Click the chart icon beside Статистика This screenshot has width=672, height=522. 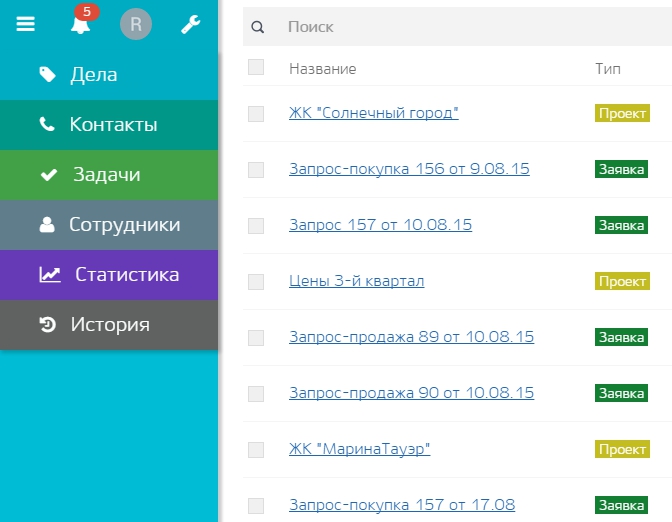(50, 274)
